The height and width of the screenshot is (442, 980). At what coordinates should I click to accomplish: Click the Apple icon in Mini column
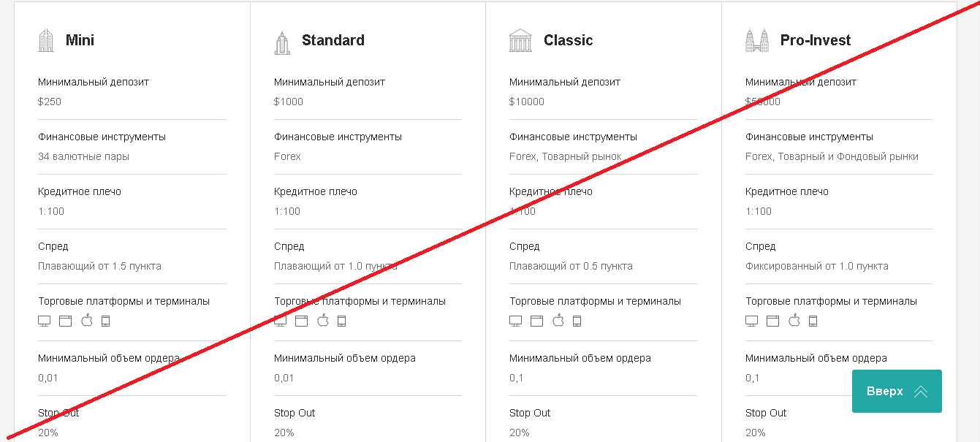click(x=87, y=320)
